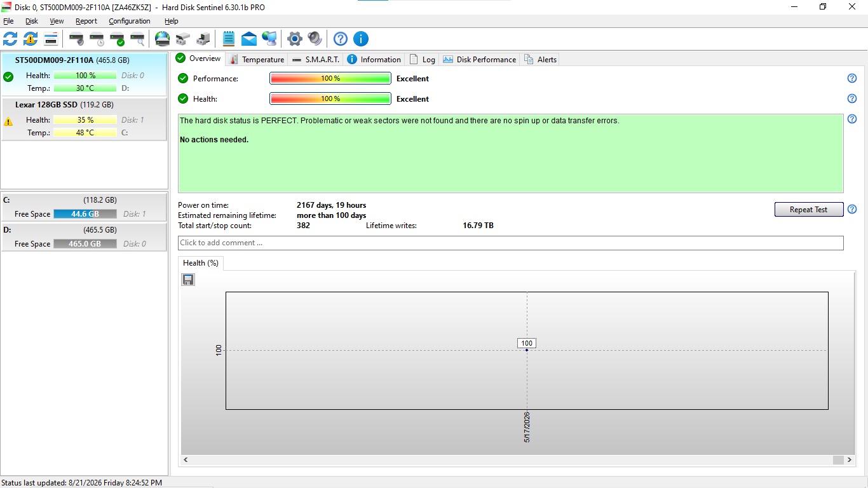
Task: Click the disk drives with green document icon
Action: (x=203, y=39)
